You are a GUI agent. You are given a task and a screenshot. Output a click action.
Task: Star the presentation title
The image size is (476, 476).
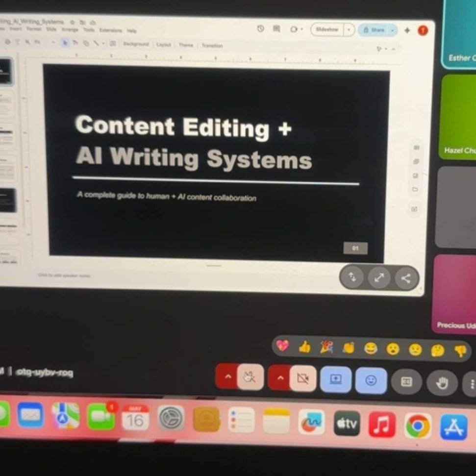[72, 22]
